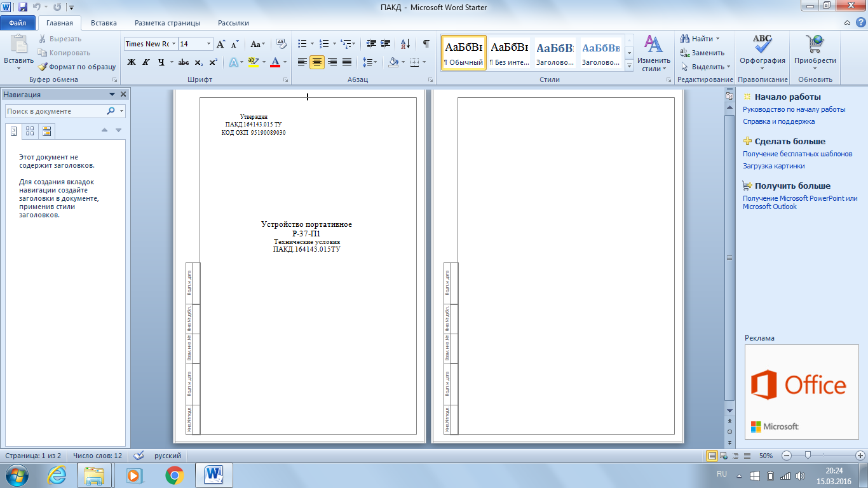
Task: Open the Times New Roman font name dropdown
Action: point(174,44)
